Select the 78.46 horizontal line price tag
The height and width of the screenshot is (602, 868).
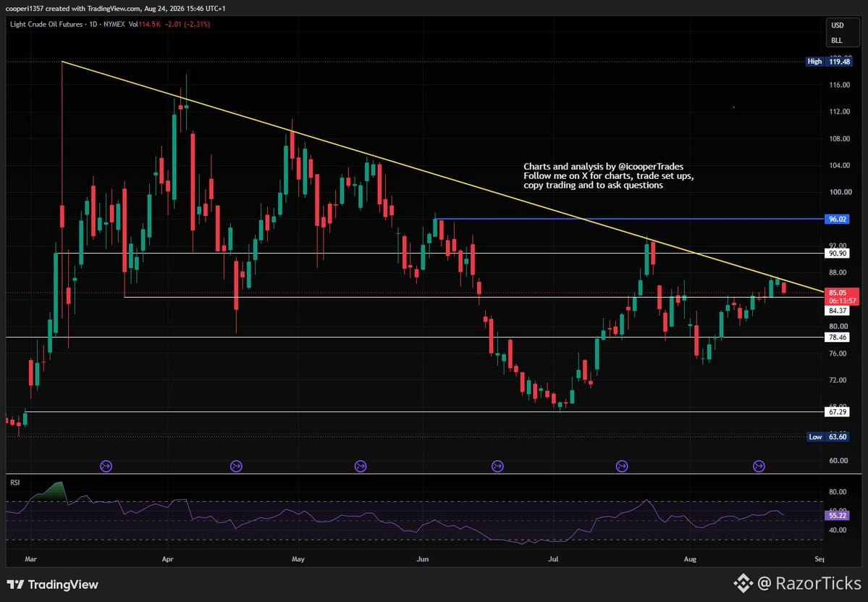838,338
